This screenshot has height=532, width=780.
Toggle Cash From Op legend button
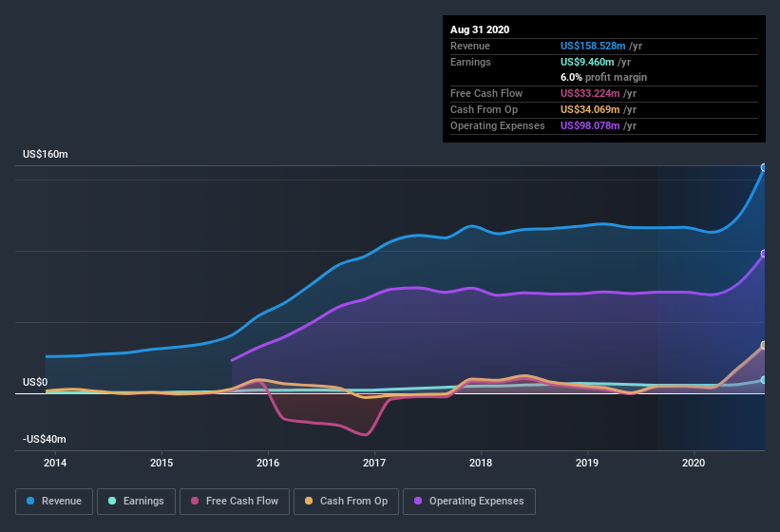coord(348,501)
